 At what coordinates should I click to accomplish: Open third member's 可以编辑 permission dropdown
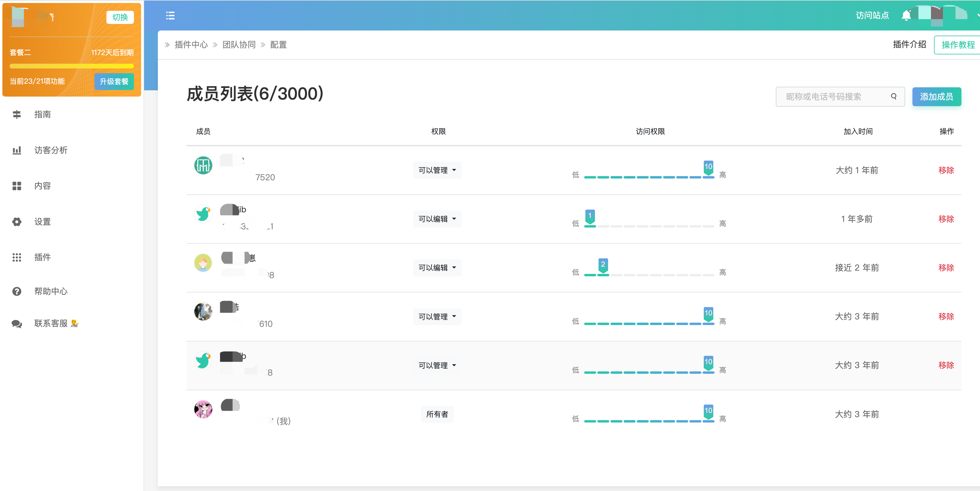pyautogui.click(x=437, y=268)
